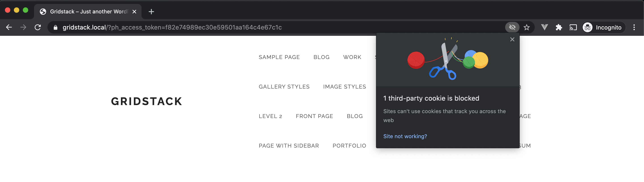644x182 pixels.
Task: Close the Gridstack browser tab
Action: click(x=134, y=12)
